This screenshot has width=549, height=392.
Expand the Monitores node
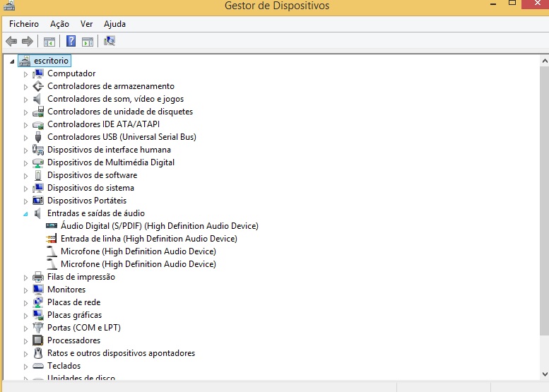[25, 290]
